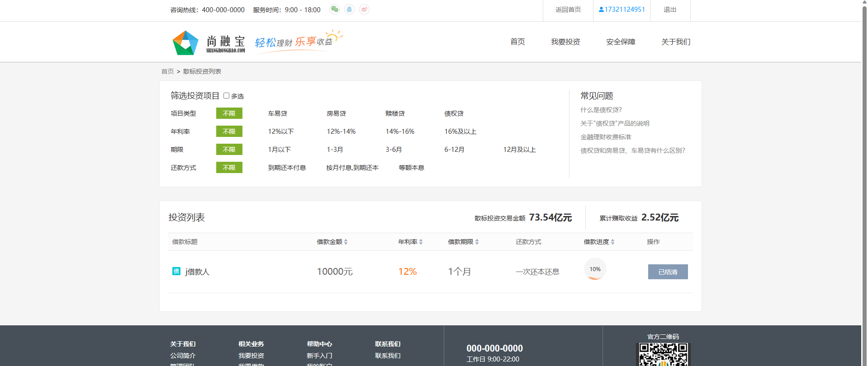
Task: Click 退出 to log out
Action: pyautogui.click(x=670, y=9)
